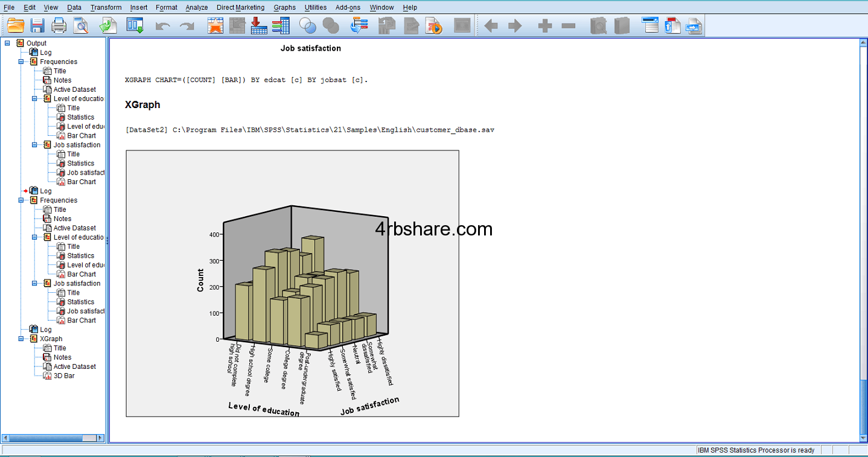The image size is (868, 457).
Task: Undo the last action with the curved left arrow
Action: (x=163, y=26)
